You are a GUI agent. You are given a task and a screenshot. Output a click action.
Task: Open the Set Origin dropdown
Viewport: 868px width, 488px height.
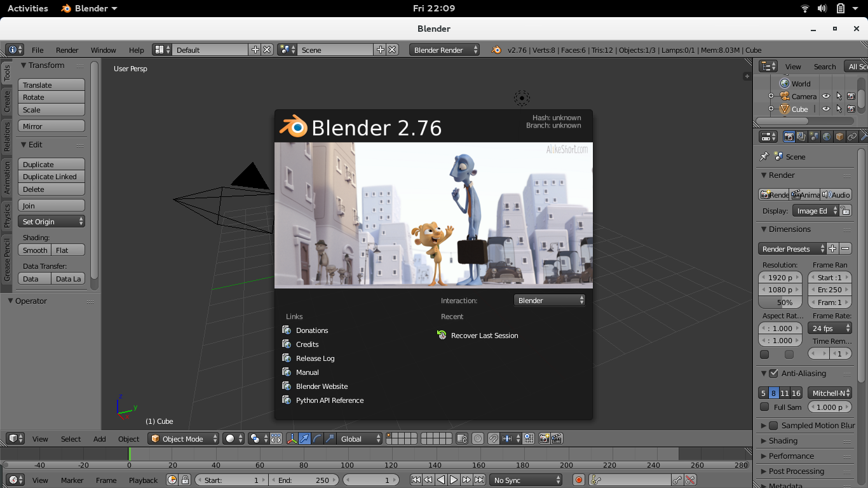coord(51,222)
